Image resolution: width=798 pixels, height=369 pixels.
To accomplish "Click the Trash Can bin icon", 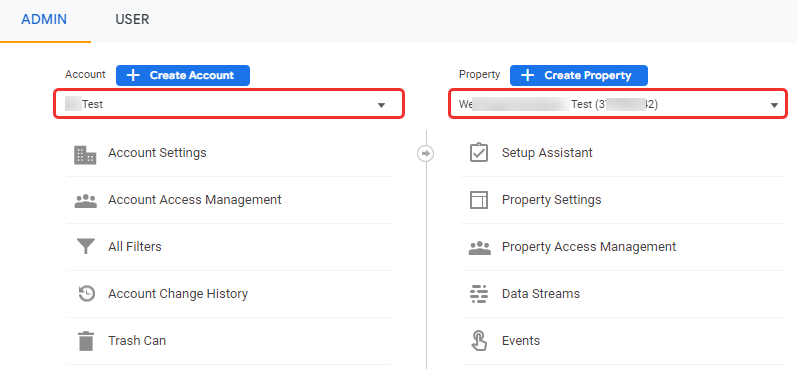I will click(86, 340).
